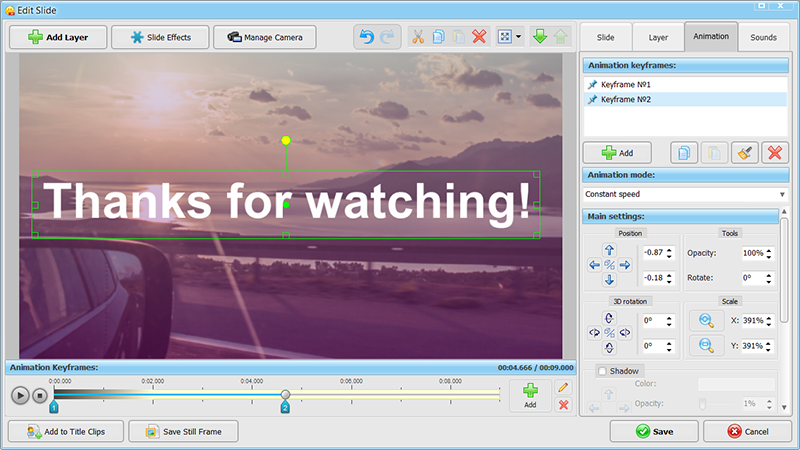The height and width of the screenshot is (450, 800).
Task: Stop playback with the stop button
Action: click(x=40, y=395)
